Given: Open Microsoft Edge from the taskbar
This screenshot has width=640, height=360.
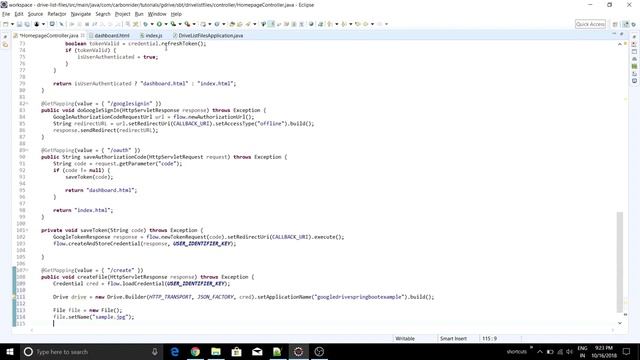Looking at the screenshot, I should 175,351.
